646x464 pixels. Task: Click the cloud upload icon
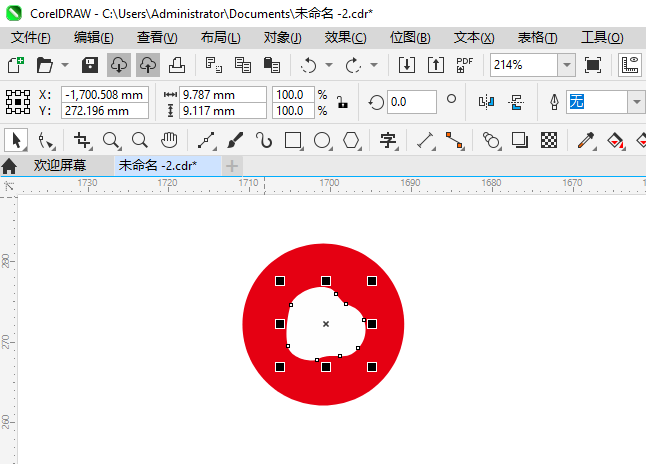148,65
